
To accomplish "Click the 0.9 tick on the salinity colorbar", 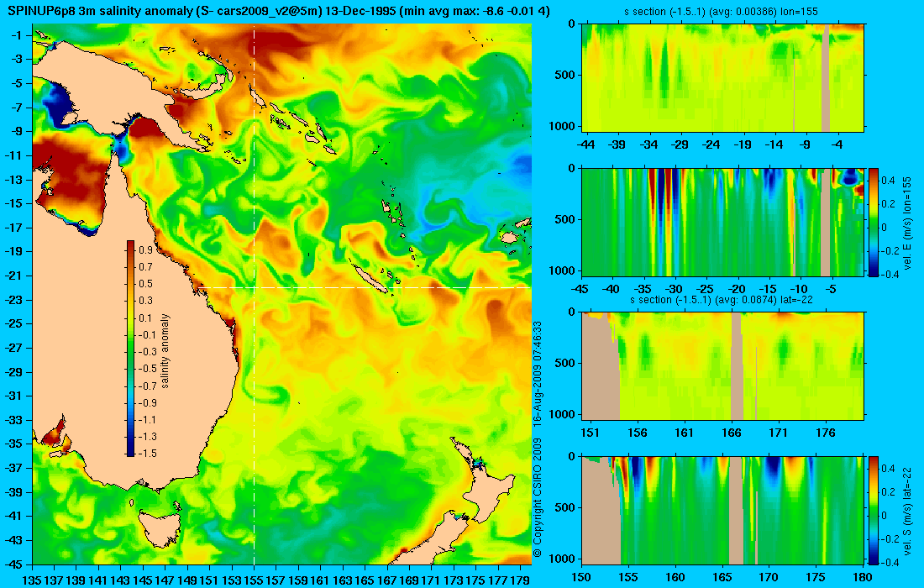I will (145, 250).
